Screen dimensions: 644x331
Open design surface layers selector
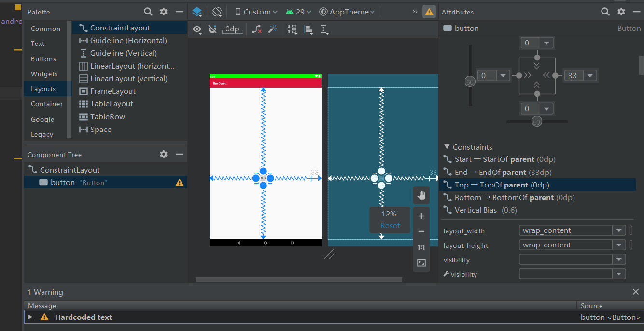pos(197,12)
